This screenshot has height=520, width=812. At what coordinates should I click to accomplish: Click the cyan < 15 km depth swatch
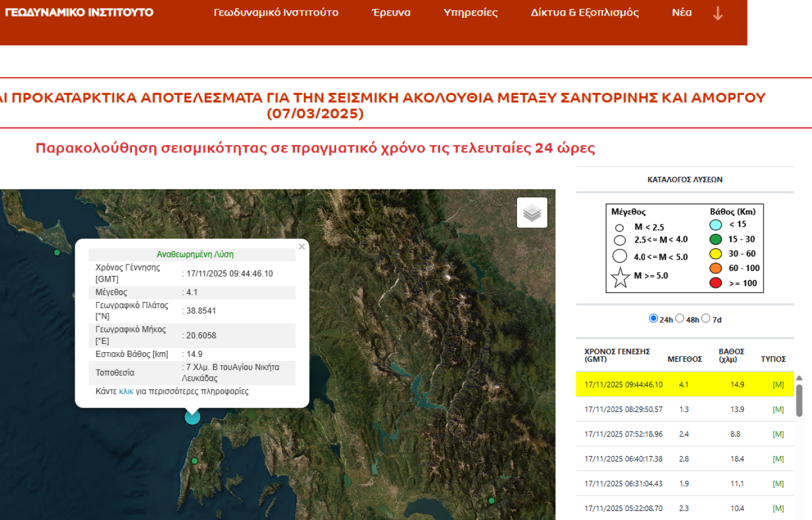pos(715,224)
